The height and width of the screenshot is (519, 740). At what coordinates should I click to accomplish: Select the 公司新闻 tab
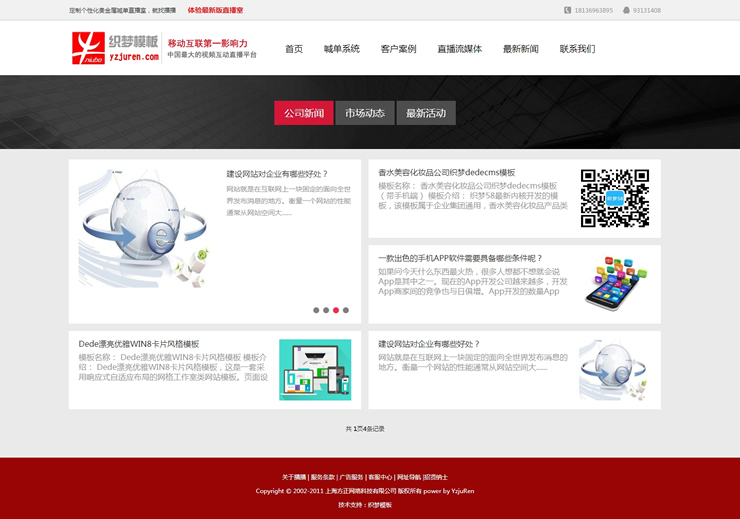click(x=303, y=113)
